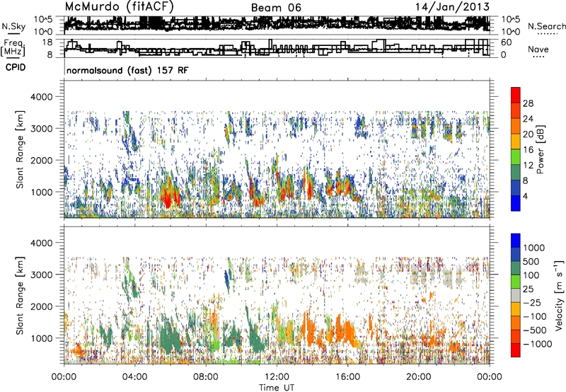Pick the red bottom Velocity segment below -1000

[x=516, y=350]
